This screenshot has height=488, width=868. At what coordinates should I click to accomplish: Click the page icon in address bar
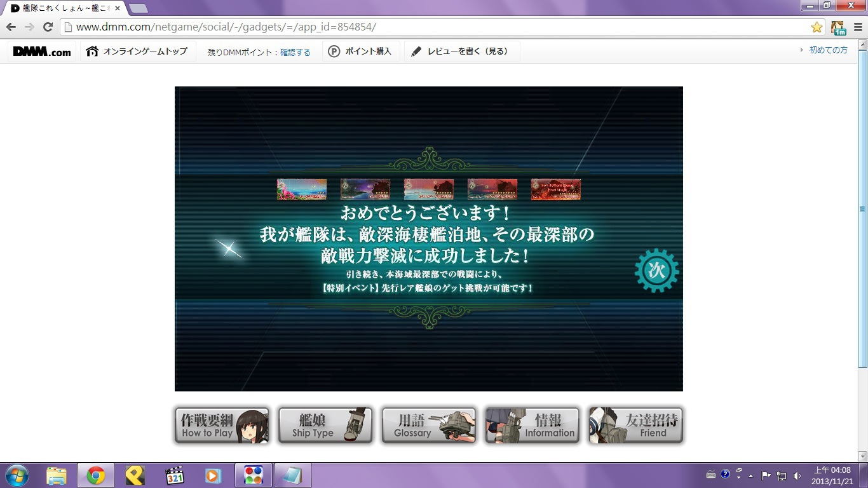(x=69, y=27)
